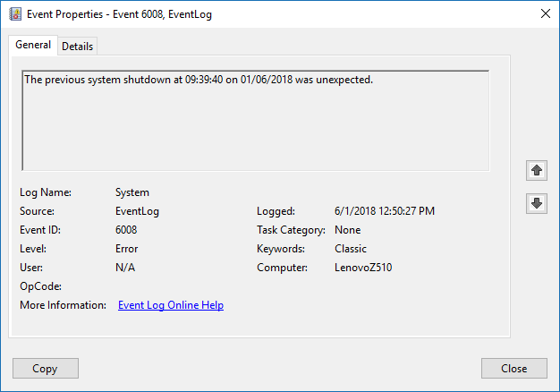Click the previous event up arrow

537,170
